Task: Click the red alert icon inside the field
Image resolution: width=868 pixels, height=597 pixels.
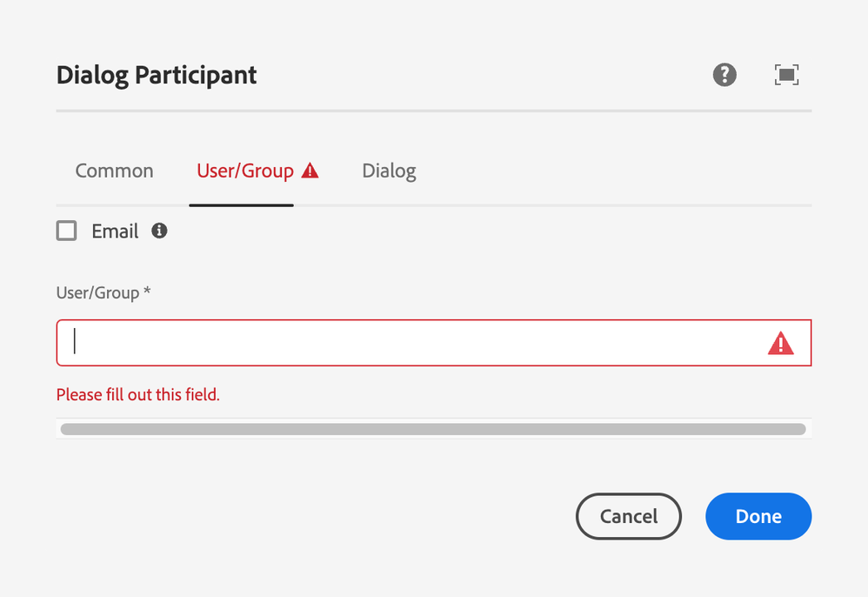Action: point(780,344)
